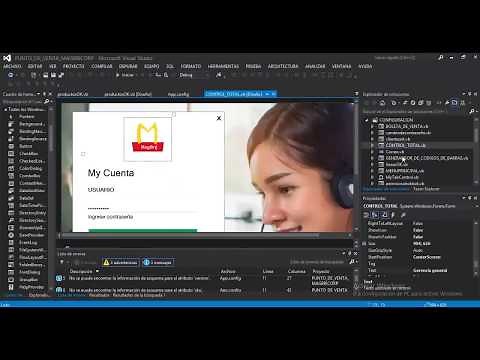
Task: Open the PROYECTO menu
Action: pos(74,66)
